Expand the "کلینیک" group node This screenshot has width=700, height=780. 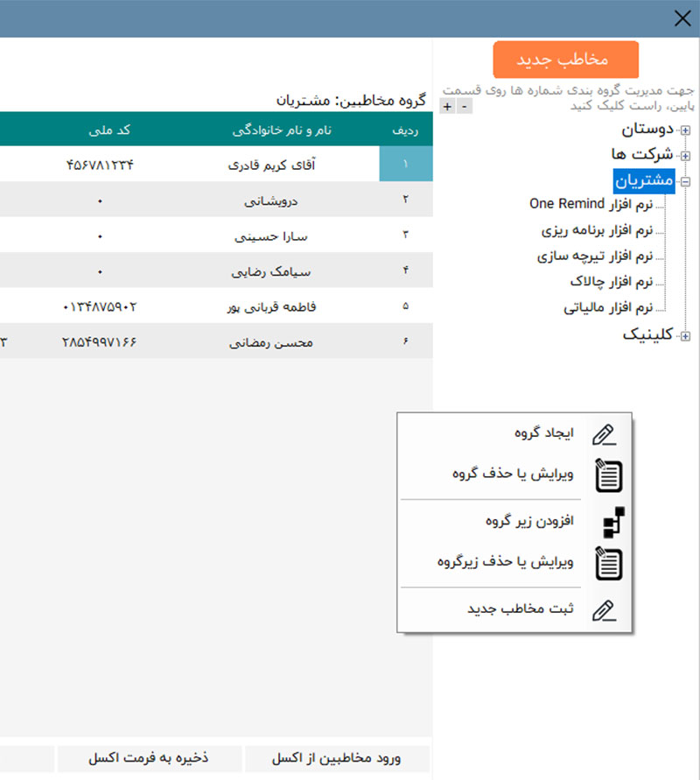(685, 335)
